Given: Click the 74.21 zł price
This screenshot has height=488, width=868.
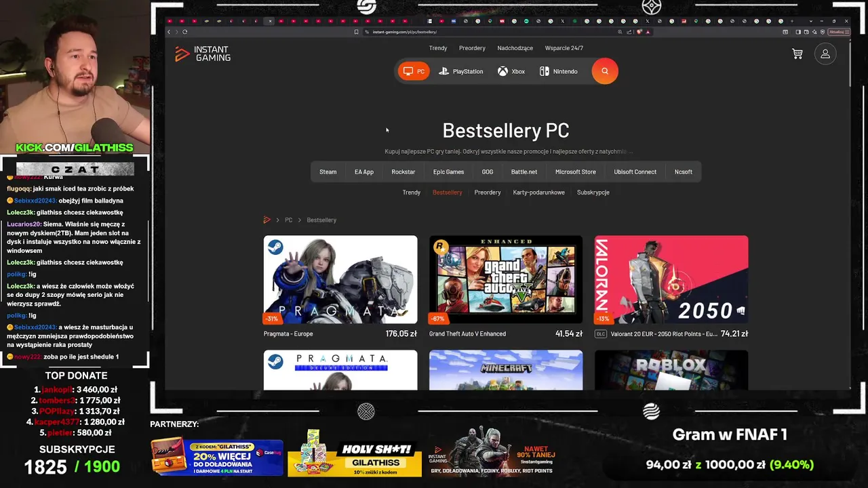Looking at the screenshot, I should point(734,334).
